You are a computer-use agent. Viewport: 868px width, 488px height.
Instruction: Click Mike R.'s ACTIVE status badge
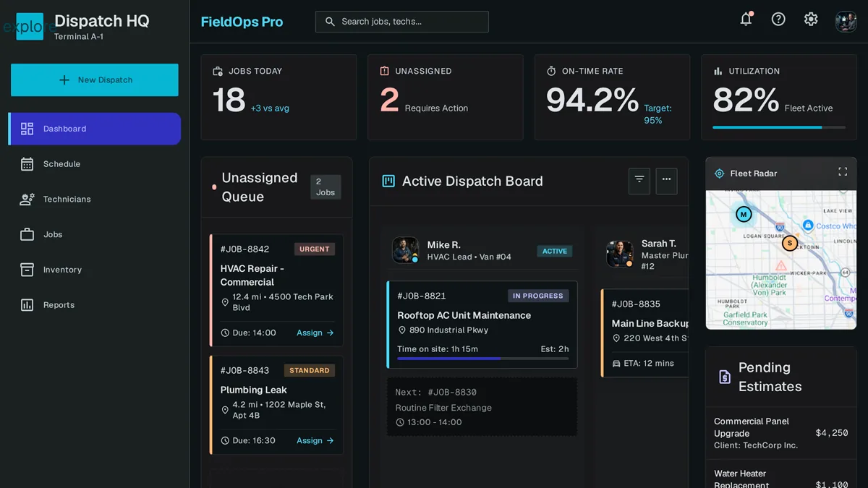click(x=555, y=251)
